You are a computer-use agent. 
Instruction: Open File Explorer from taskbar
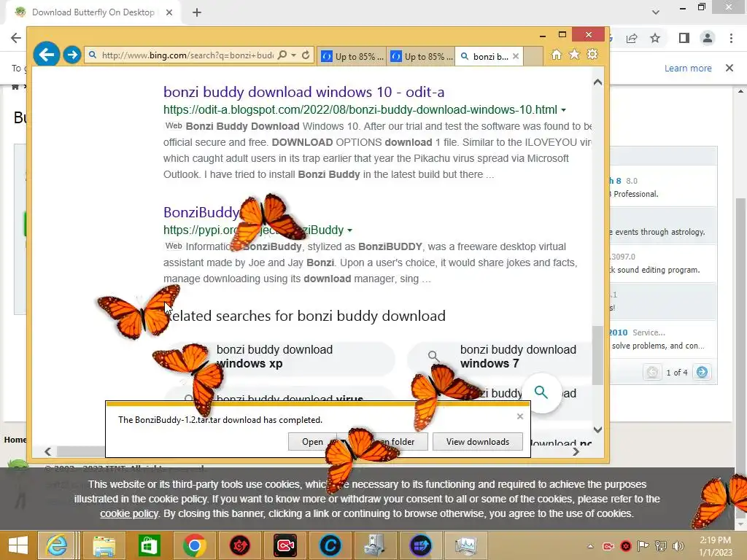pos(104,545)
